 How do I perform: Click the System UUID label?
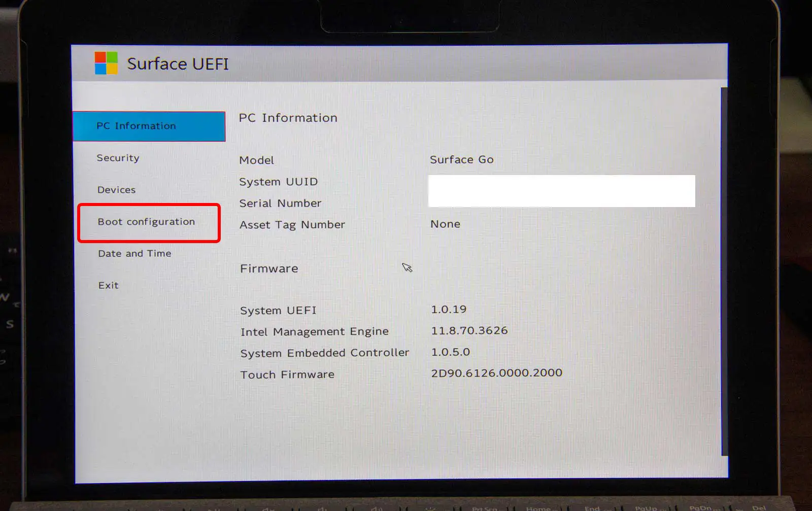click(x=278, y=182)
